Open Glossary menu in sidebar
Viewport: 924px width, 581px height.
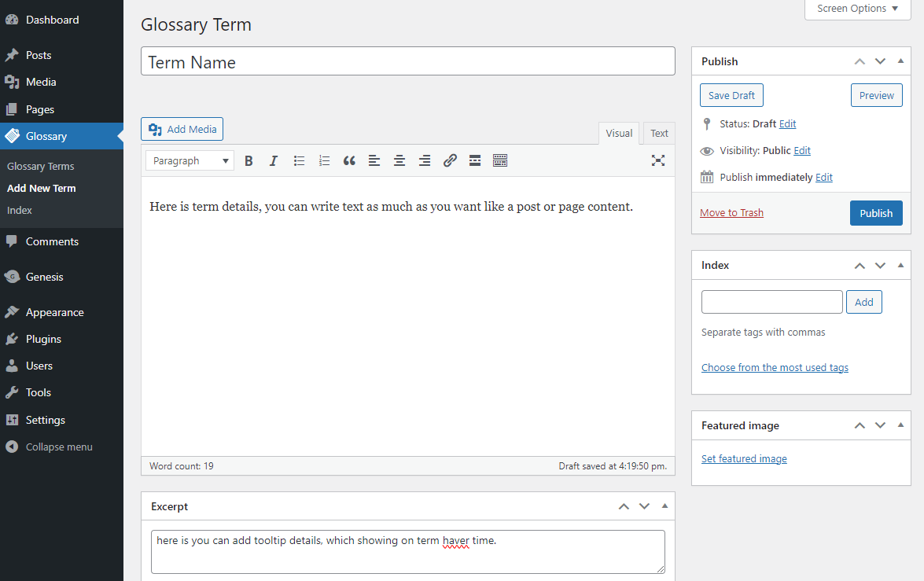point(62,136)
